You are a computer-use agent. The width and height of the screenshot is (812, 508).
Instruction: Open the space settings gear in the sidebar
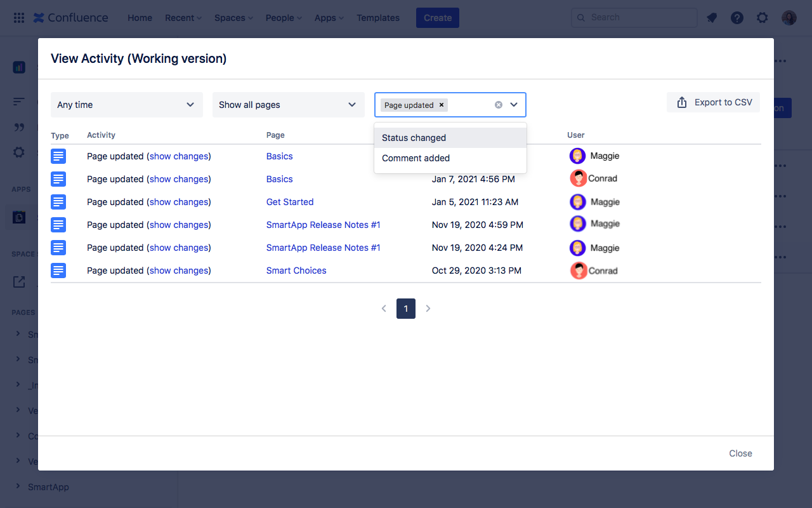coord(18,152)
